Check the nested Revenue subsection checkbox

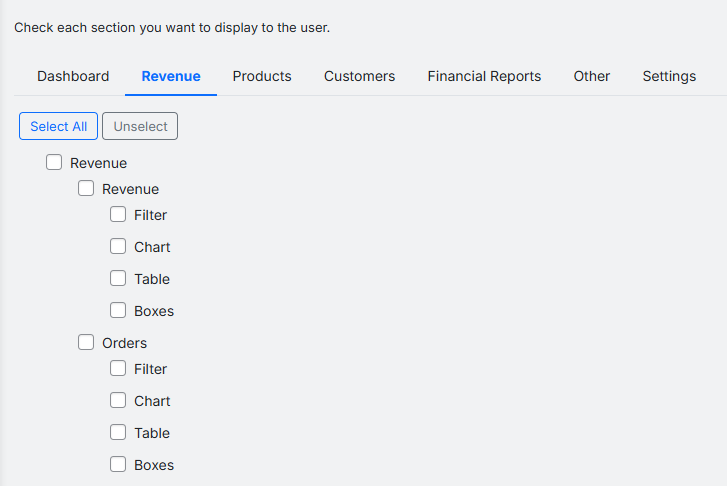coord(86,189)
